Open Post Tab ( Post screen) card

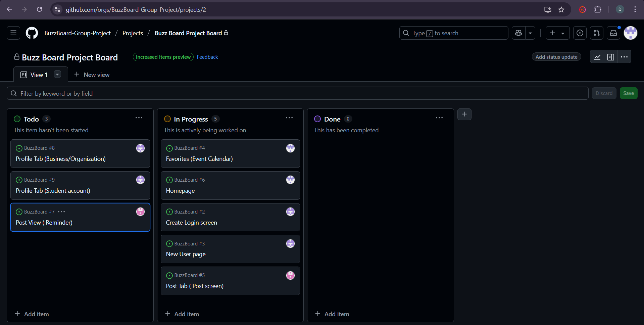point(195,286)
